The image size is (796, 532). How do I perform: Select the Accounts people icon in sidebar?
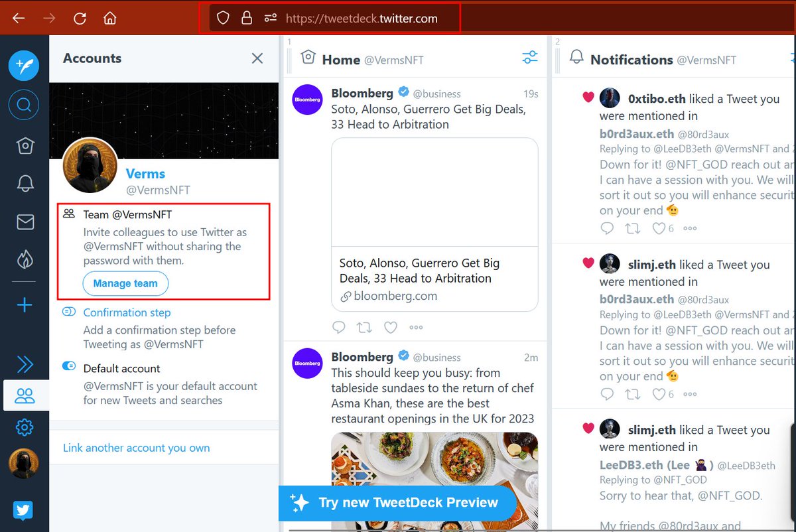click(x=25, y=396)
